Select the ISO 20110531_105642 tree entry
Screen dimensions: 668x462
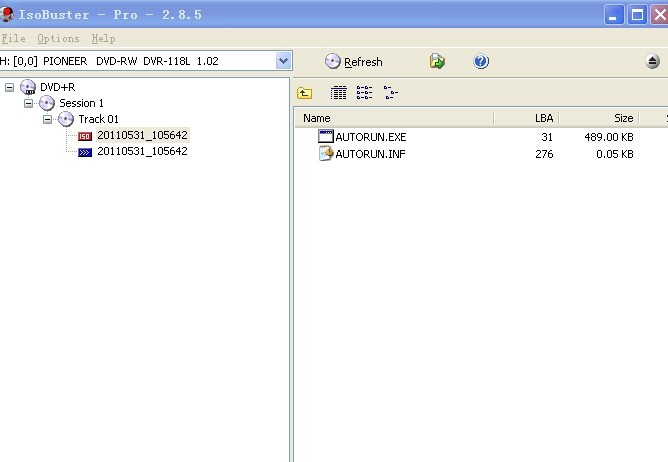click(142, 135)
